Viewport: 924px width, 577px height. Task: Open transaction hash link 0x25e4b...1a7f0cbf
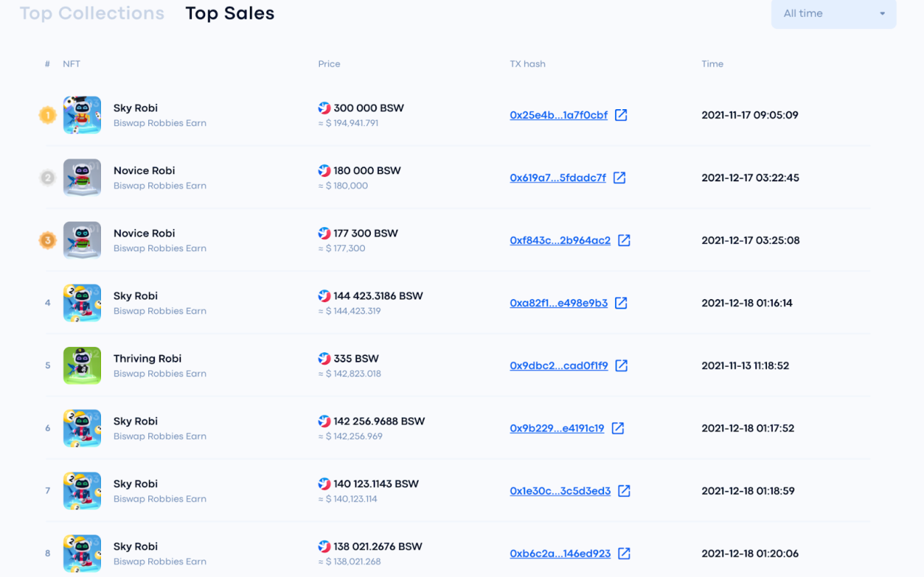(558, 115)
